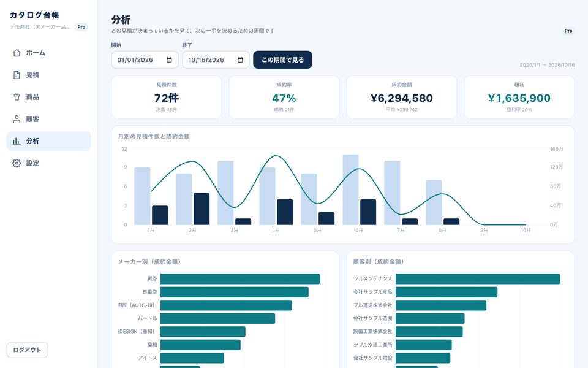Click the 10月 label on the chart axis

[x=526, y=230]
